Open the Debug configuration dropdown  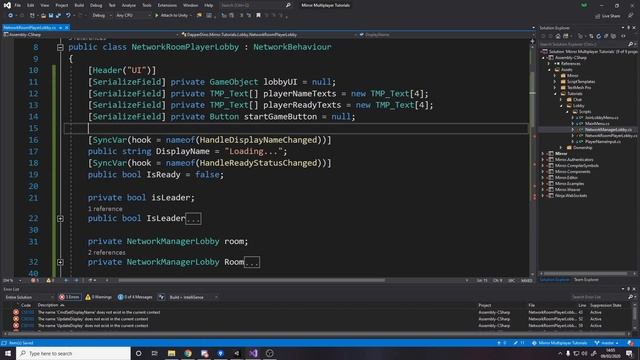coord(102,16)
